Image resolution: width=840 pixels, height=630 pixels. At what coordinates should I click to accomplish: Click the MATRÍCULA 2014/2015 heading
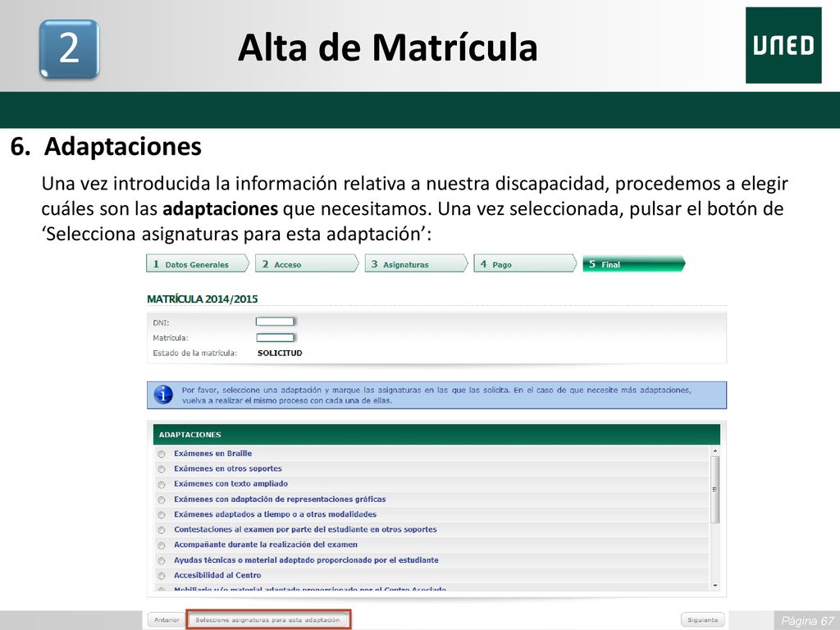[203, 299]
